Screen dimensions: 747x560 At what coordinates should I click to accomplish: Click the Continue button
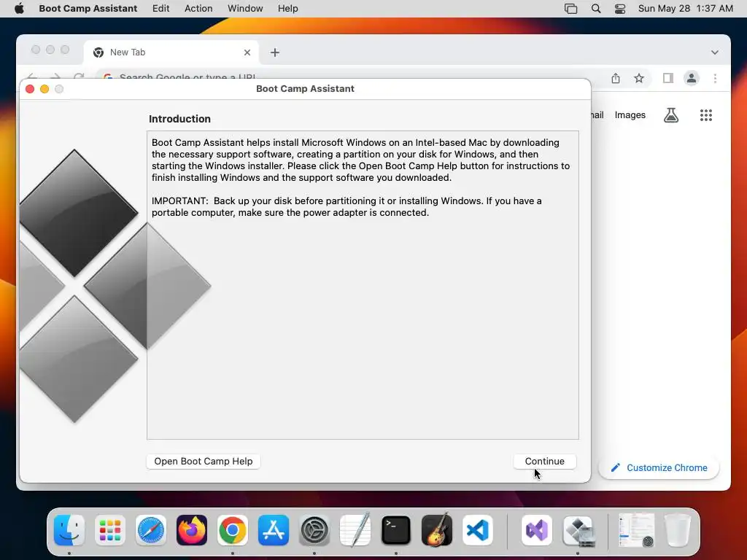tap(544, 461)
